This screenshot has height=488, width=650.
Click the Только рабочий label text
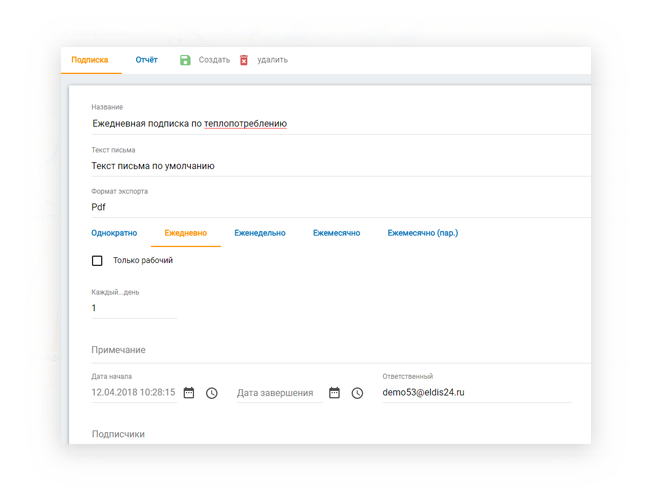(143, 260)
